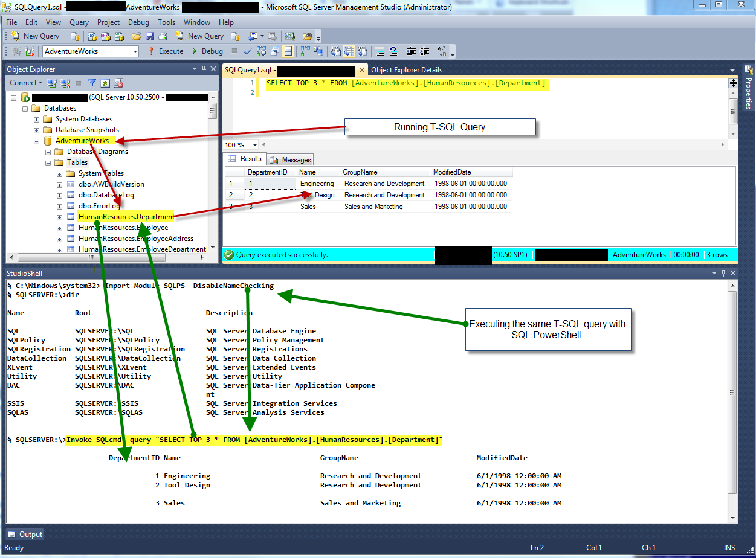Screen dimensions: 756x558
Task: Uncomment the selected lines icon
Action: pos(393,51)
